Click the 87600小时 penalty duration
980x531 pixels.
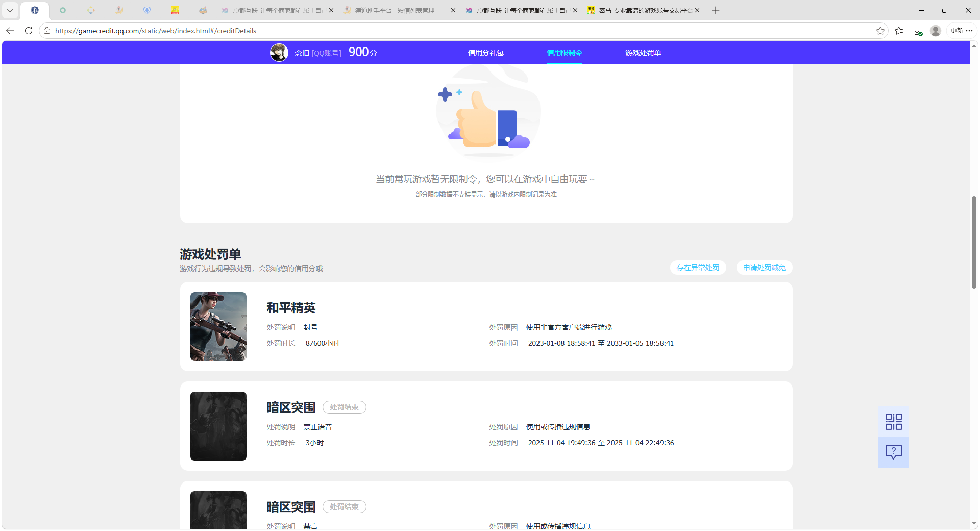tap(323, 343)
